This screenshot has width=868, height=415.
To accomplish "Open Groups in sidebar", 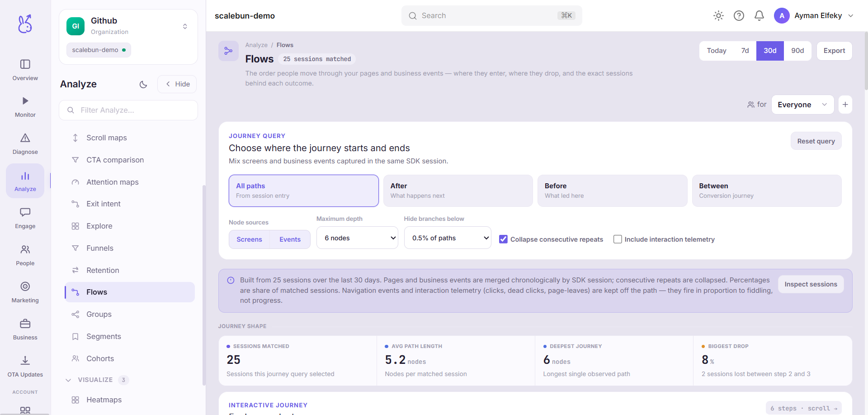I will pos(130,314).
